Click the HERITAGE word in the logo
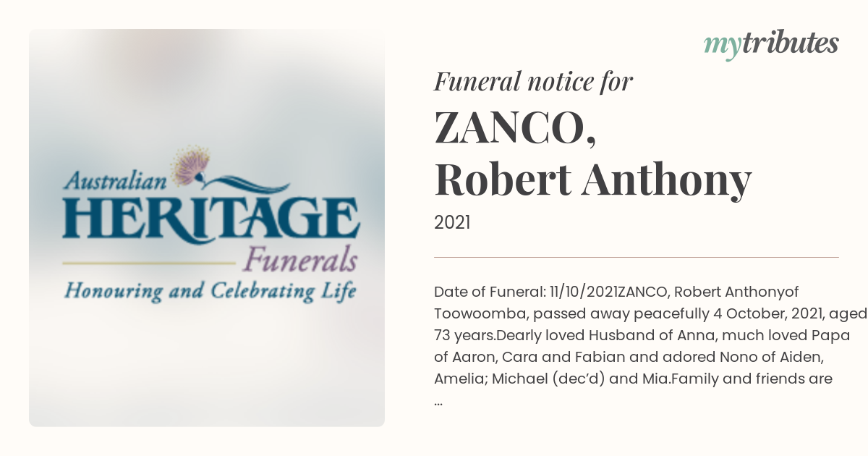Screen dimensions: 868x456 click(x=210, y=219)
